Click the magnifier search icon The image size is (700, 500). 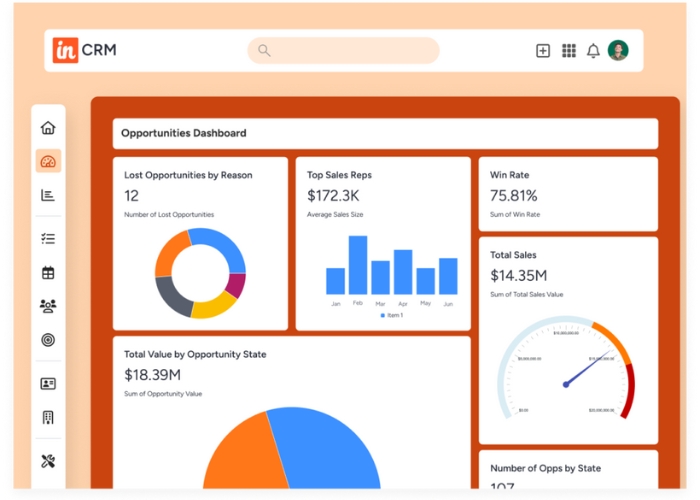[x=264, y=50]
